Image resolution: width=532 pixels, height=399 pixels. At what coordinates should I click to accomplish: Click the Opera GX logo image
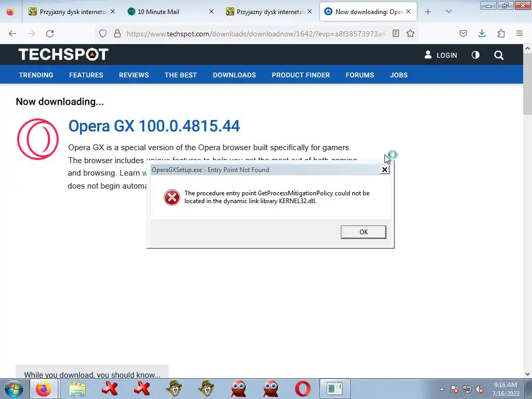coord(37,139)
